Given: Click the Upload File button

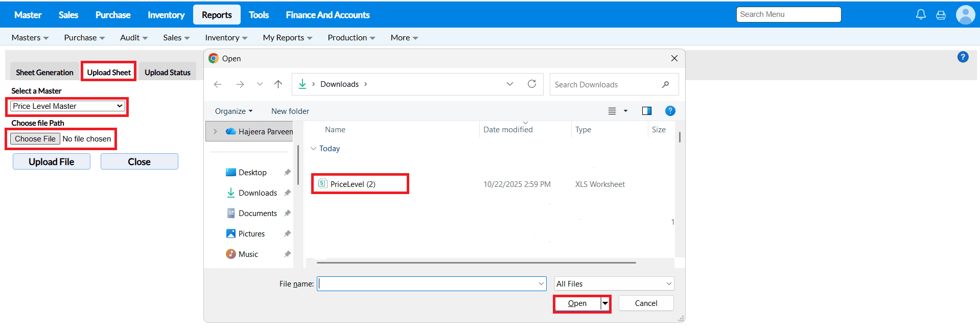Looking at the screenshot, I should (x=52, y=162).
